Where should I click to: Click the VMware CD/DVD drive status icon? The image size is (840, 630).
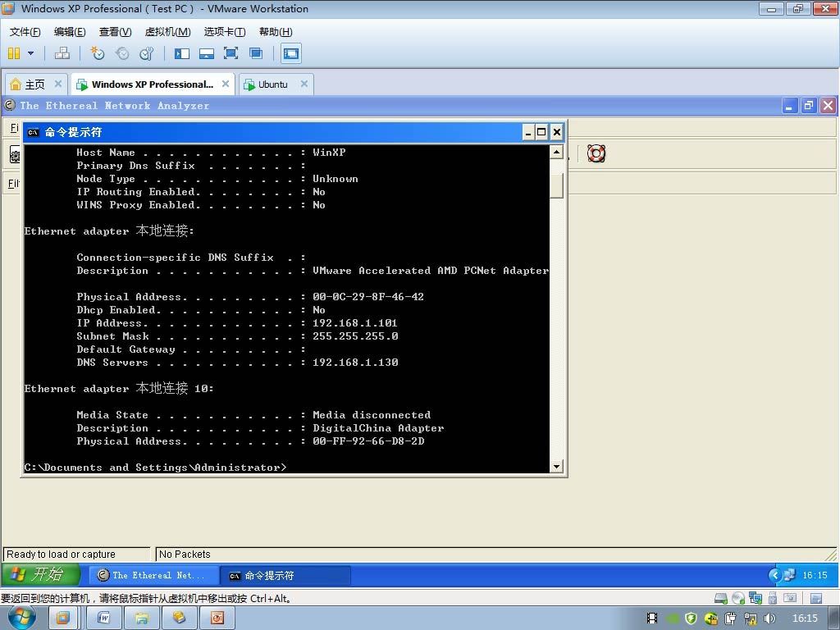738,598
